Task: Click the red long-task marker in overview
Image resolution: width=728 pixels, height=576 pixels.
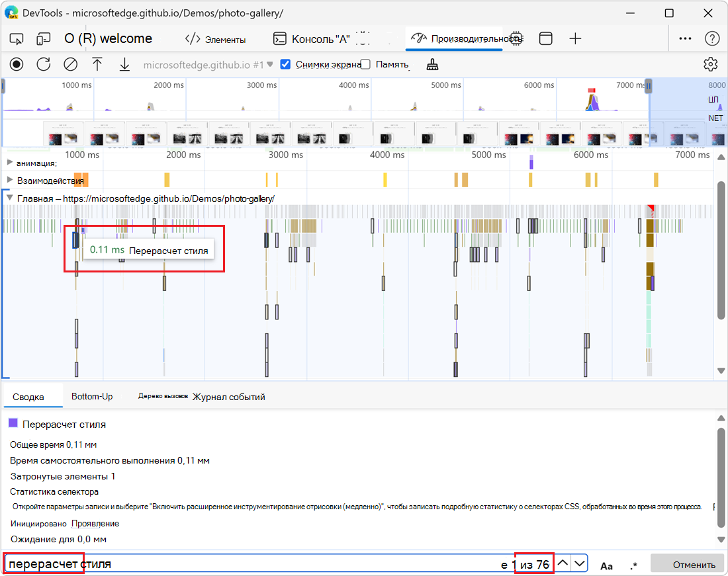Action: [x=592, y=91]
